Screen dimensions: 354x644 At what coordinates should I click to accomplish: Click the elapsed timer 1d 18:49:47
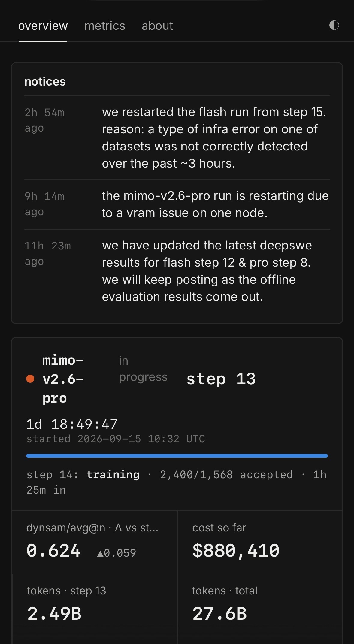point(72,424)
